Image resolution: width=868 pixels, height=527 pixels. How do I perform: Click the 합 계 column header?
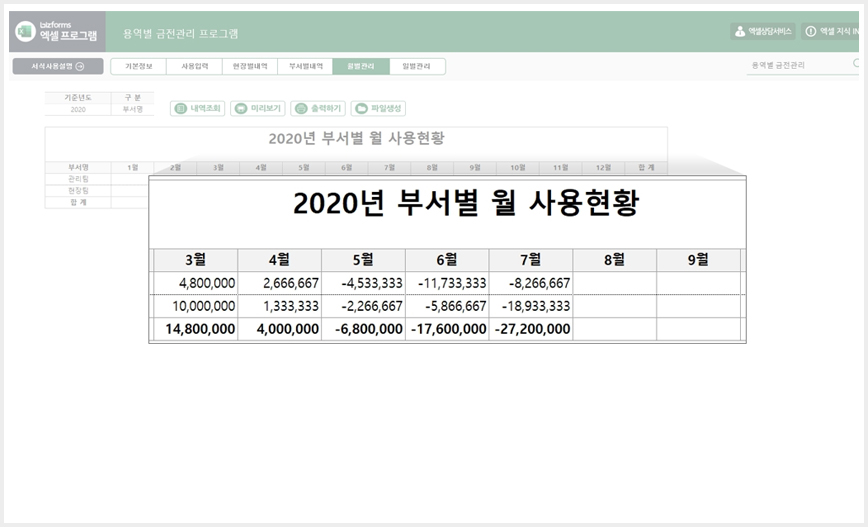click(646, 167)
